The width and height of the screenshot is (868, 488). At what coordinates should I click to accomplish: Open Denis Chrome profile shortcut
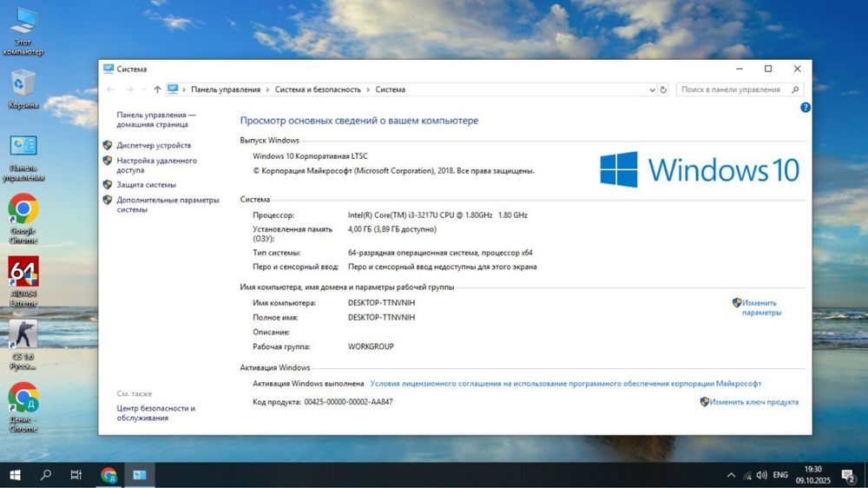point(23,407)
